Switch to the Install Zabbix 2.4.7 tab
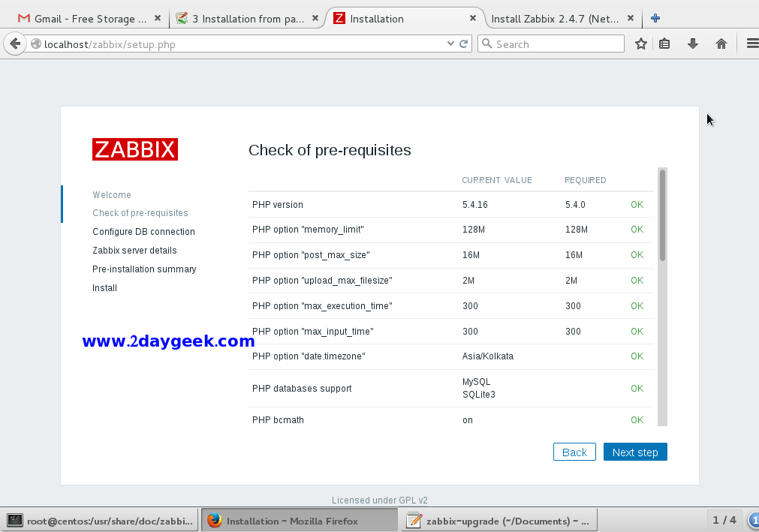Screen dimensions: 759x532 (x=562, y=18)
